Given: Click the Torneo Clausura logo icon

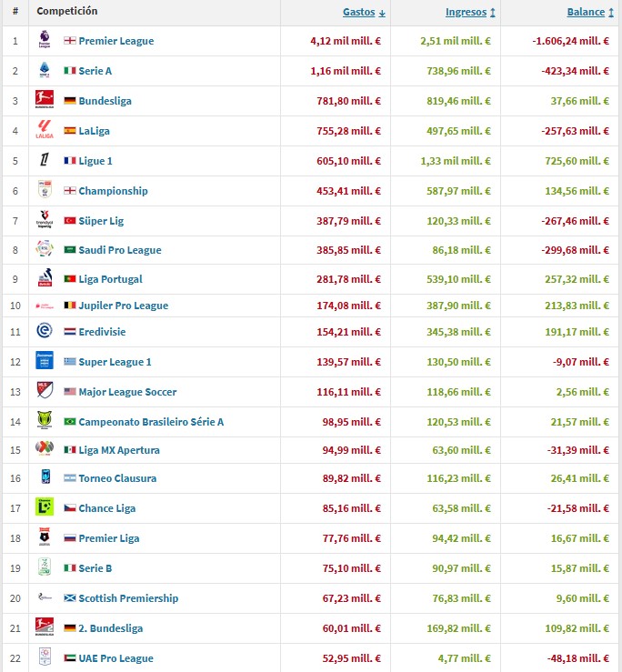Looking at the screenshot, I should 45,476.
